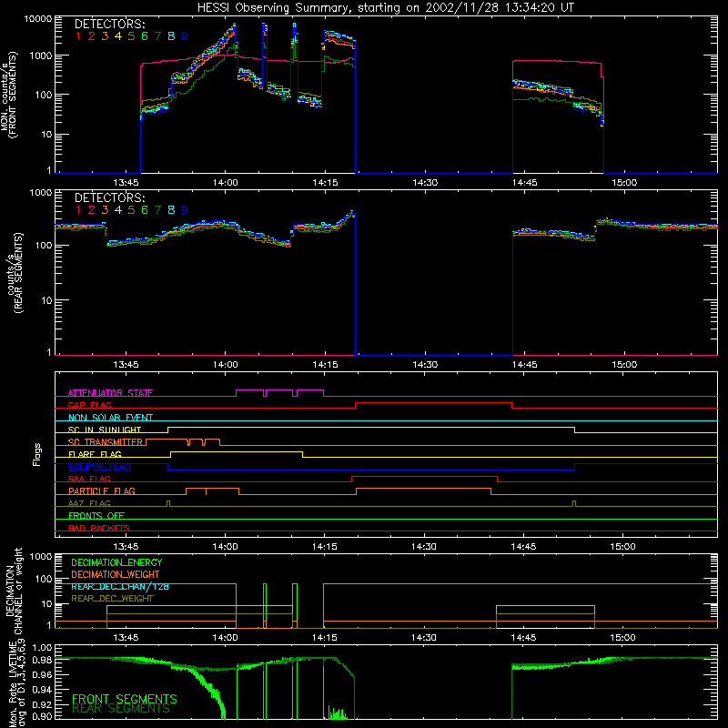This screenshot has width=728, height=728.
Task: Click 15:00 time tick under decimation panel
Action: pyautogui.click(x=622, y=638)
